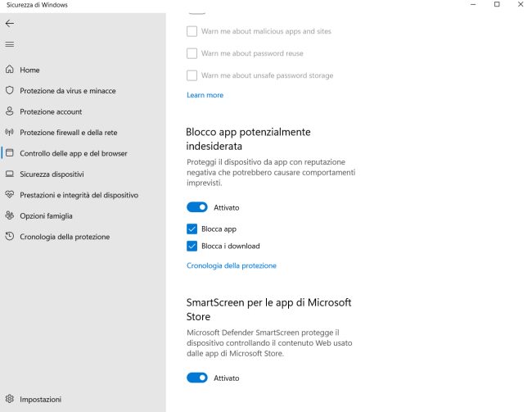Click the family people icon
This screenshot has width=532, height=412.
click(10, 215)
